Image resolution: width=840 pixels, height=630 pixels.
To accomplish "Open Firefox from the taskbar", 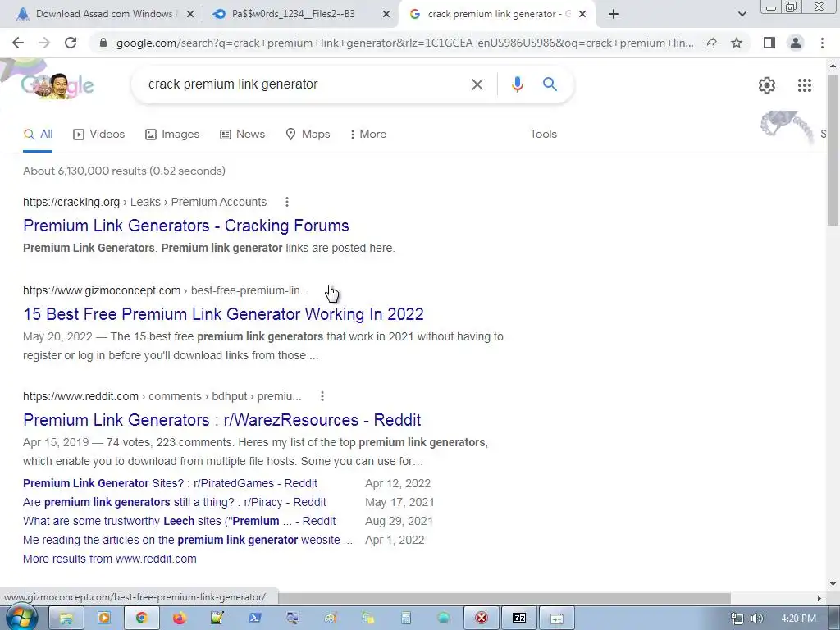I will [180, 619].
